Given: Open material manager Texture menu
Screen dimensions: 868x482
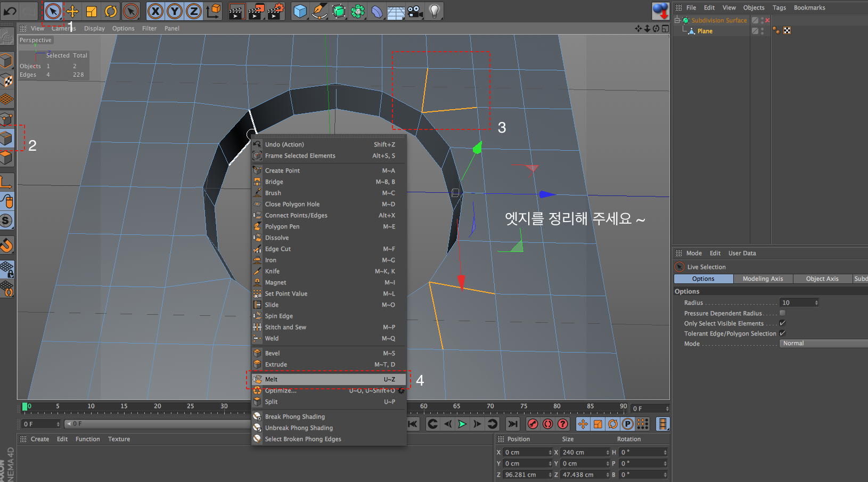Looking at the screenshot, I should click(x=119, y=439).
